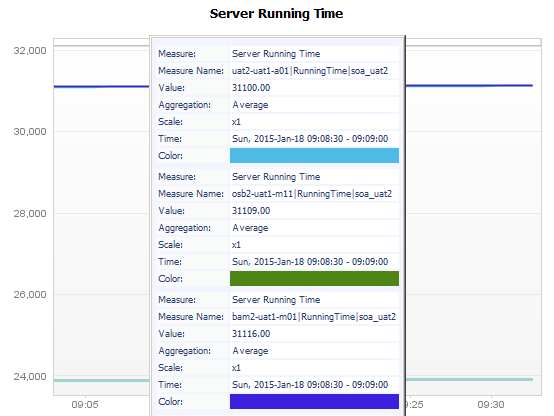Click the blue series line on the chart's left
The image size is (554, 416).
(101, 86)
